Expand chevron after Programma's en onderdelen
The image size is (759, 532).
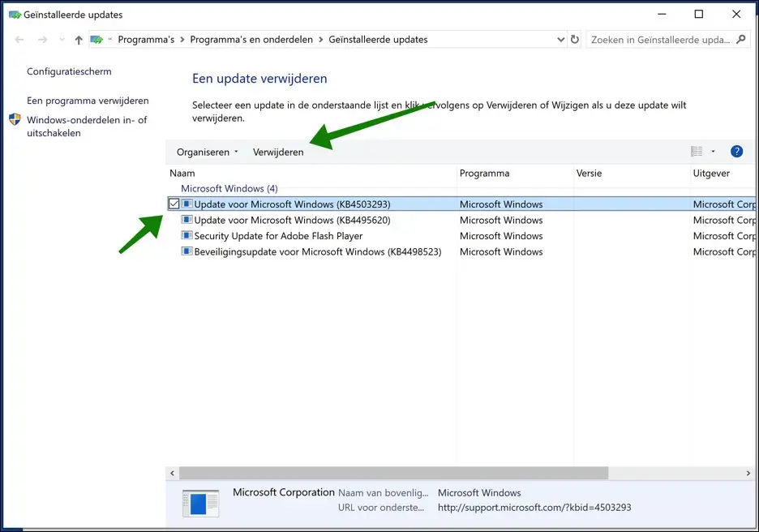(321, 40)
